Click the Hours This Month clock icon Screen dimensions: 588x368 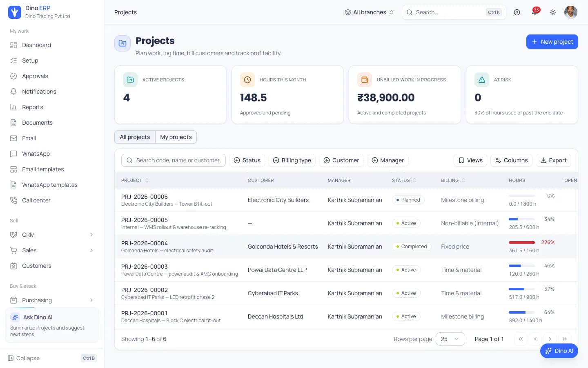[x=247, y=80]
